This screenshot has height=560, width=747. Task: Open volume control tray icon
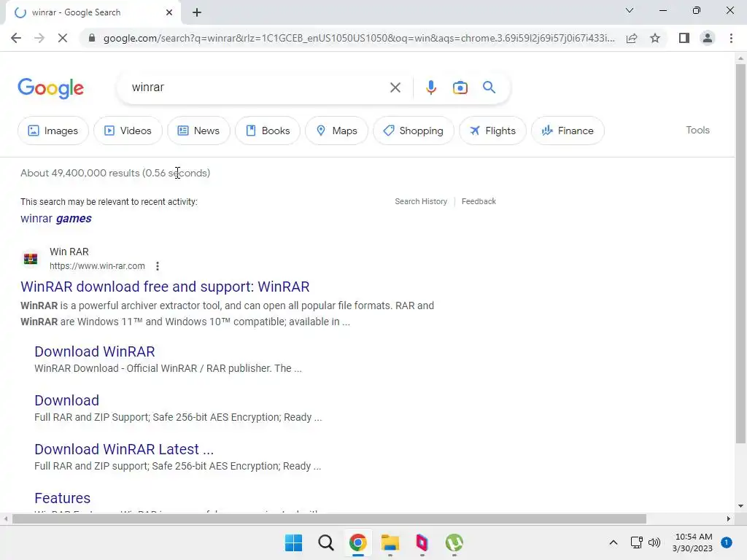click(654, 542)
